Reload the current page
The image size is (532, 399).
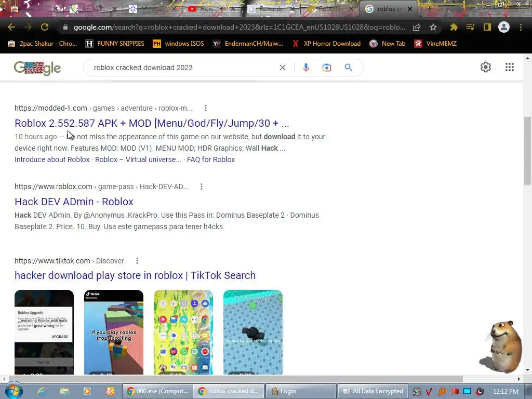click(45, 27)
